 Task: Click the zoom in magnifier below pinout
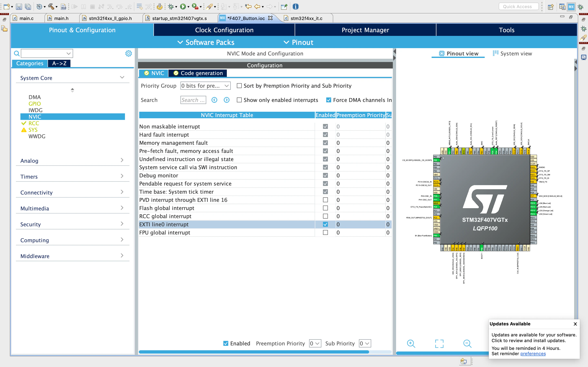tap(411, 344)
